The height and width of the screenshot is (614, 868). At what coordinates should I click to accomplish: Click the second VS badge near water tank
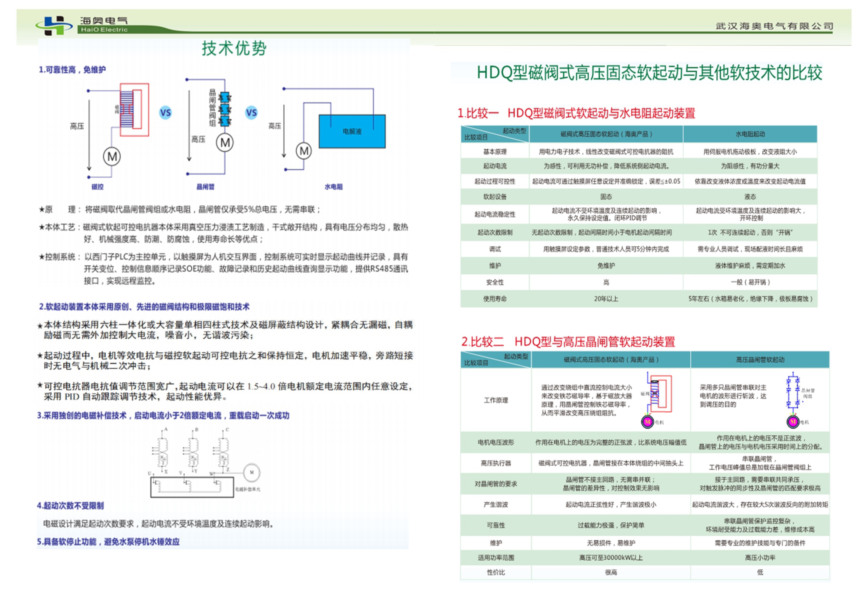click(x=251, y=112)
